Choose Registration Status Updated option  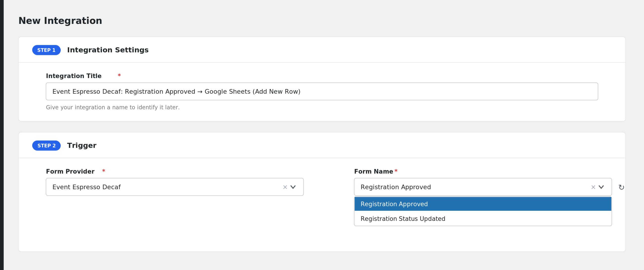483,219
